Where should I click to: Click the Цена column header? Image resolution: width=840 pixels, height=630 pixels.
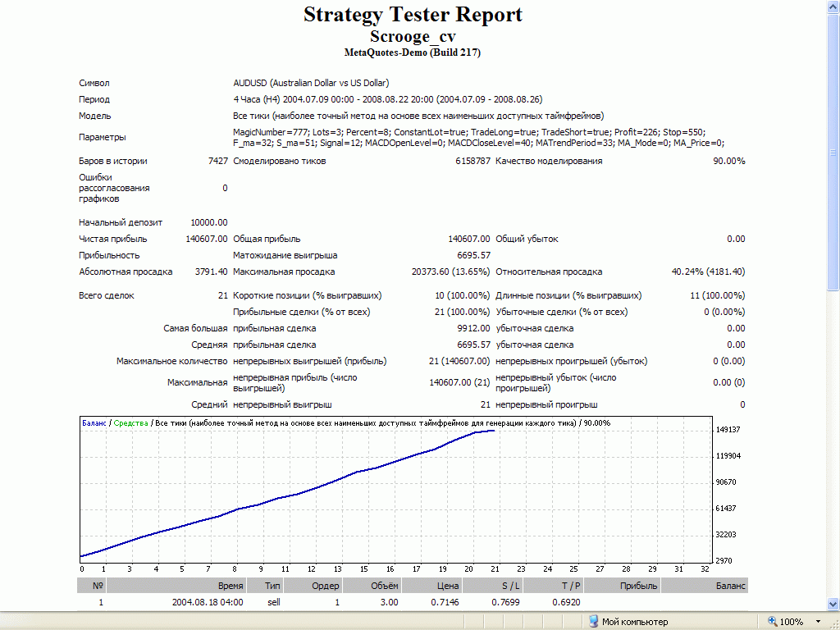(x=446, y=586)
